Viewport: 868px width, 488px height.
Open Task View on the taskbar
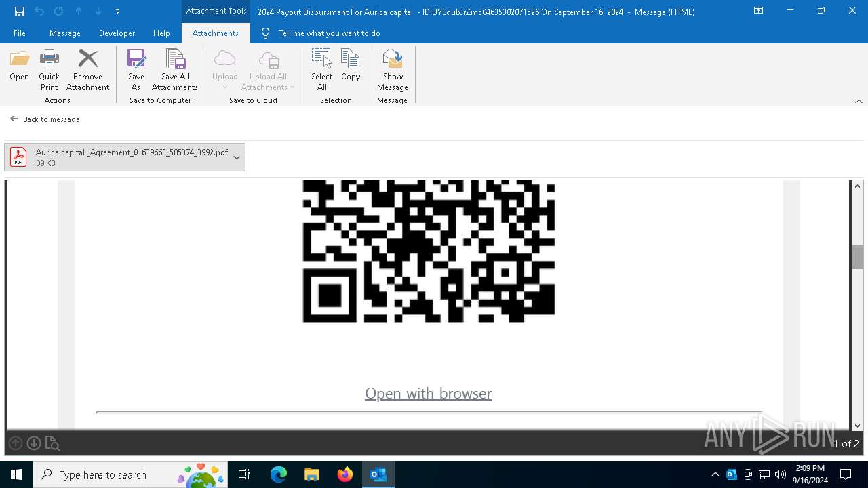click(244, 474)
